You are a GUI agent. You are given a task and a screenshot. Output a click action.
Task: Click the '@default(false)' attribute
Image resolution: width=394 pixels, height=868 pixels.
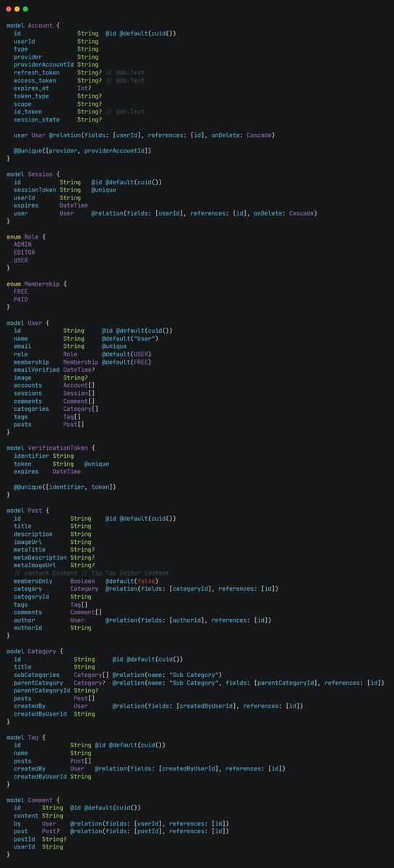(132, 581)
